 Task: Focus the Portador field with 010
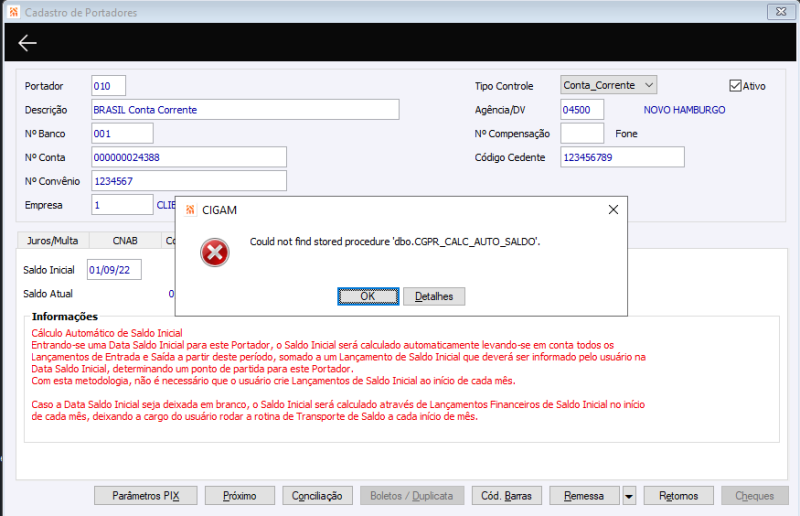(x=108, y=86)
